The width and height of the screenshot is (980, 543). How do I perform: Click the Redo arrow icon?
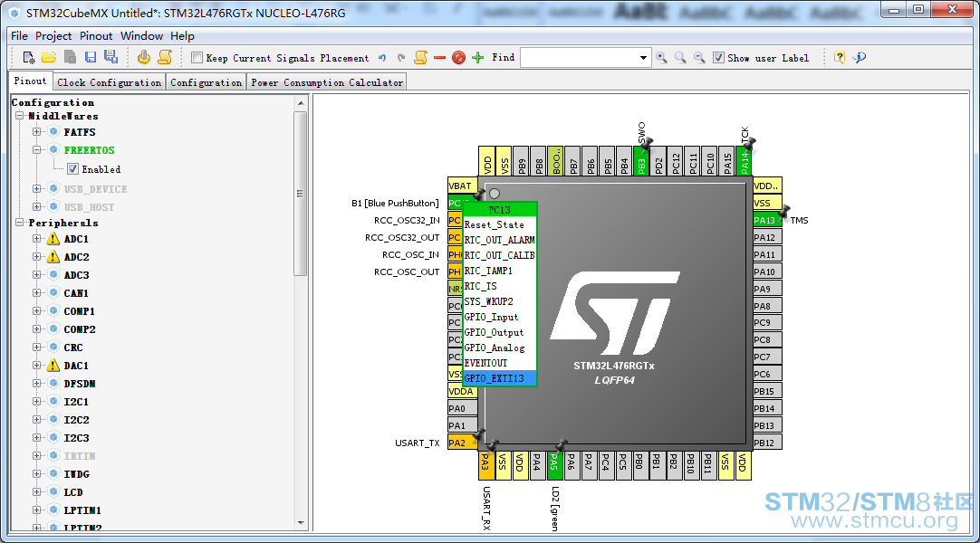pos(401,58)
